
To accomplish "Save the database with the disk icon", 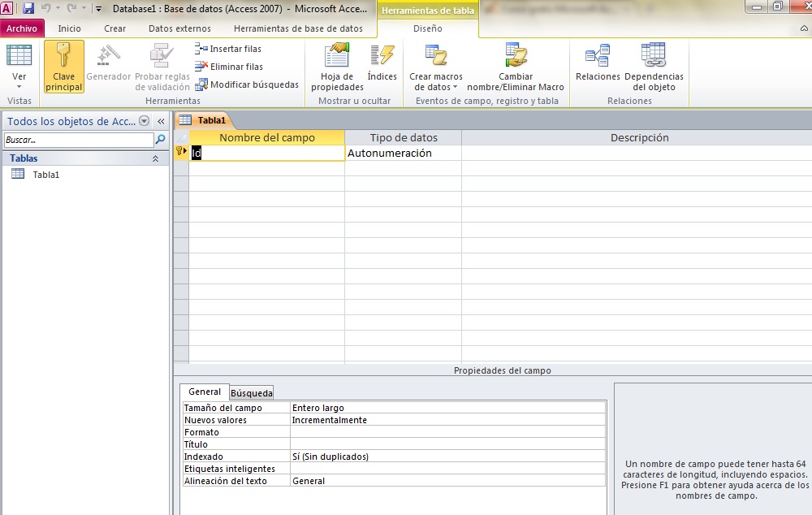I will 28,8.
